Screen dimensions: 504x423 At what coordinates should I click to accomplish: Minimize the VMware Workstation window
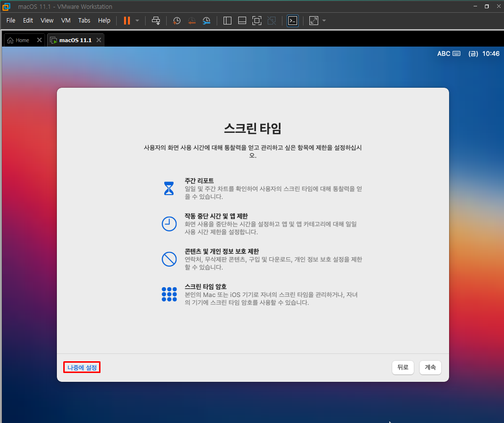pyautogui.click(x=475, y=6)
